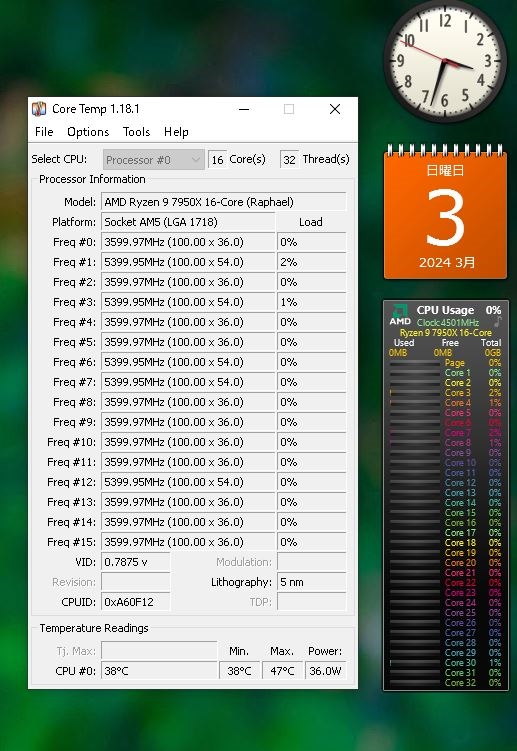
Task: Click the Core 30 label in CPU gadget
Action: (460, 663)
